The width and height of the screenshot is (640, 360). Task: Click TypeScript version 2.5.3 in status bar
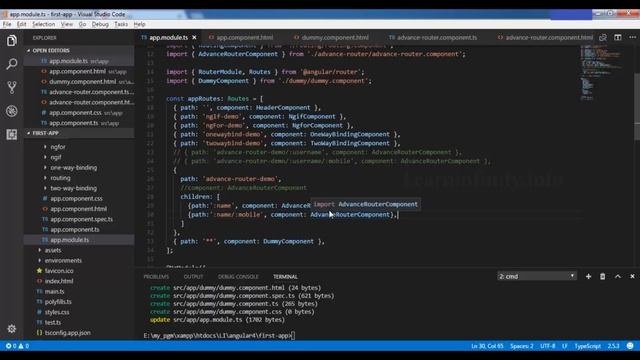click(613, 346)
